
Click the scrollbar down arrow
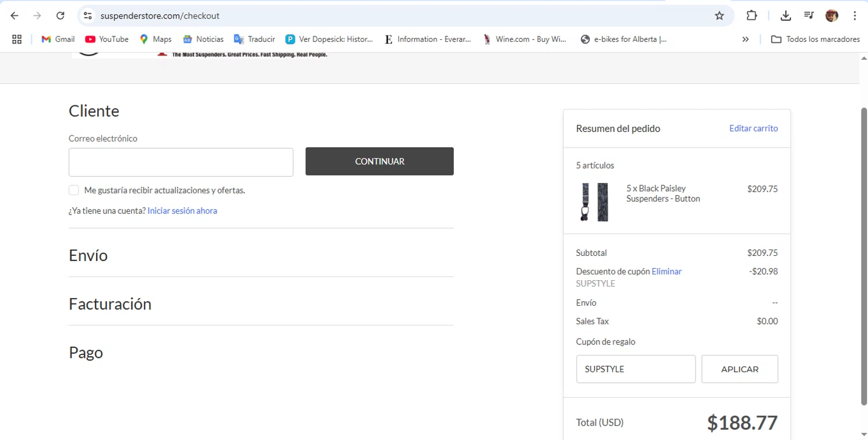[863, 434]
